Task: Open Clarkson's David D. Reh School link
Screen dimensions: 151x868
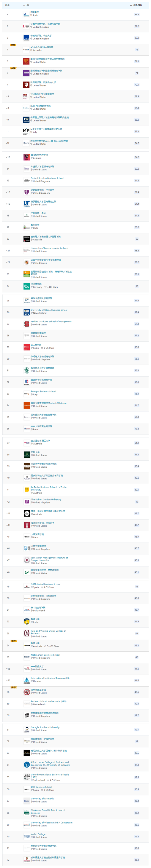Action: point(48,811)
